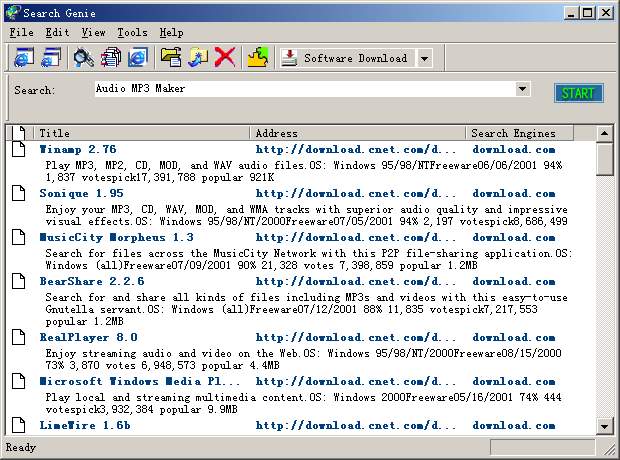Sort by the Search Engines column header
620x460 pixels.
(520, 133)
